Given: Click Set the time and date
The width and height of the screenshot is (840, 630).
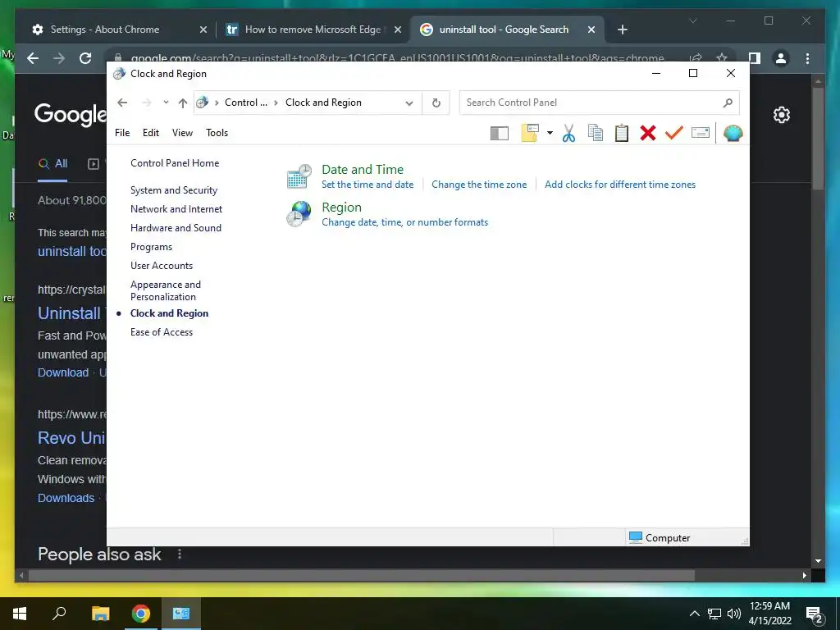Looking at the screenshot, I should click(367, 185).
